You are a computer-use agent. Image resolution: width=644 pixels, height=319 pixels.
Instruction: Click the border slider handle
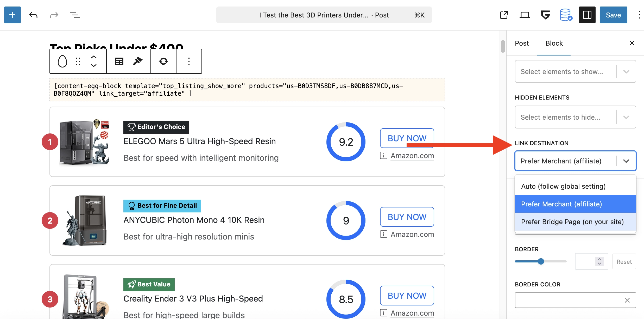coord(541,261)
